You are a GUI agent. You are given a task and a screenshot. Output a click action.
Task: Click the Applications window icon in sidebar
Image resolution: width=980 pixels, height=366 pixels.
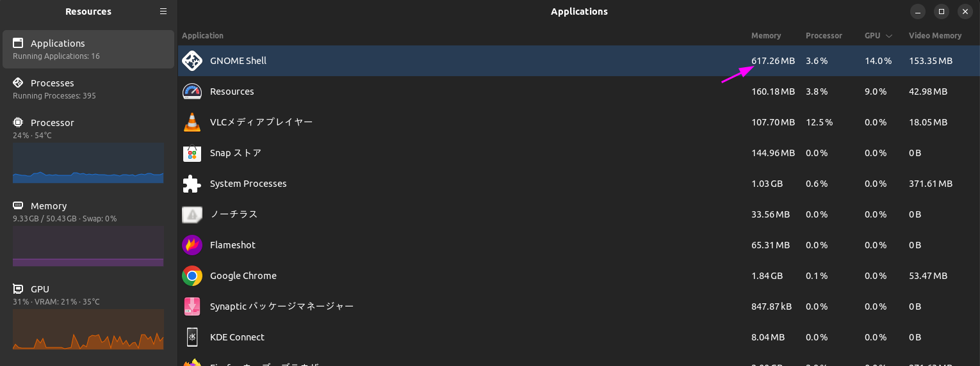tap(18, 44)
